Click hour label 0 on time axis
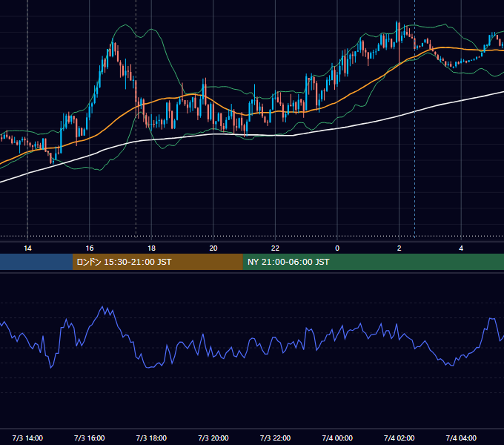This screenshot has height=445, width=504. pos(337,248)
